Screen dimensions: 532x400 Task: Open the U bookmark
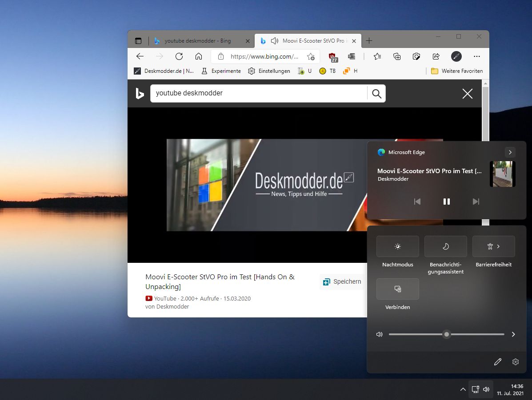(305, 71)
